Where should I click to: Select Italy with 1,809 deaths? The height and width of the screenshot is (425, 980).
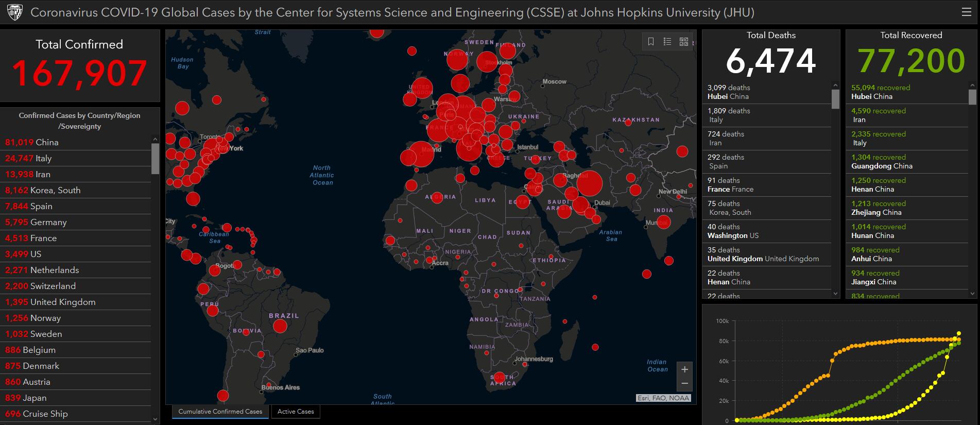click(x=767, y=115)
